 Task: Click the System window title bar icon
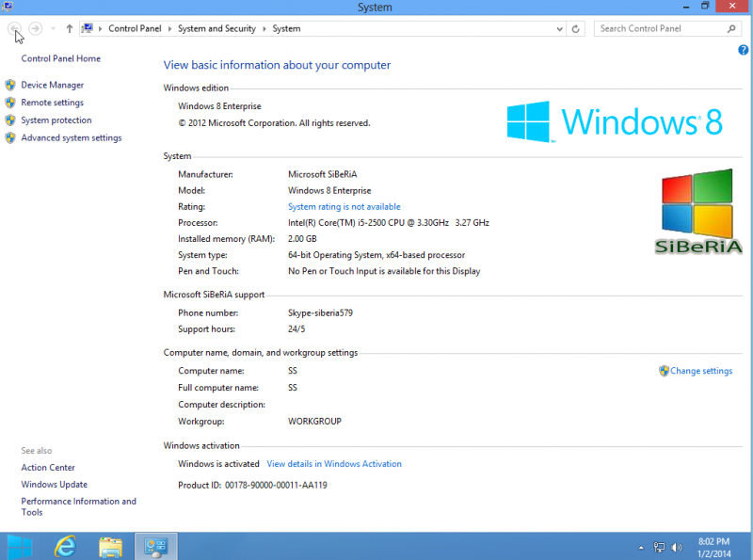pyautogui.click(x=8, y=7)
